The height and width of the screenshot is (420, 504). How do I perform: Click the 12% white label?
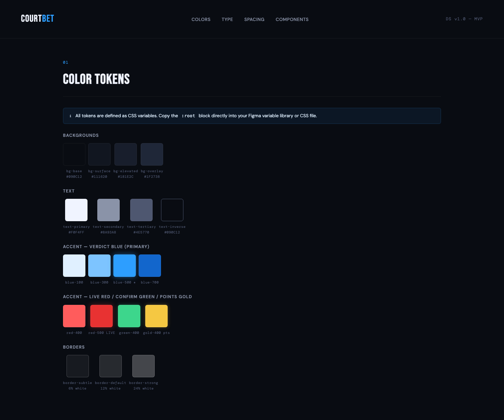coord(111,388)
